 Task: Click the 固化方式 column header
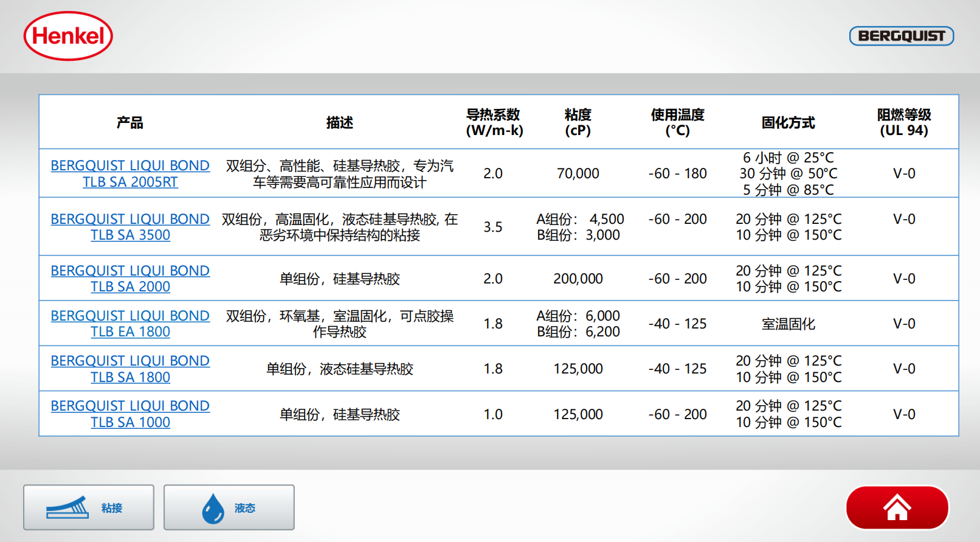pos(788,123)
